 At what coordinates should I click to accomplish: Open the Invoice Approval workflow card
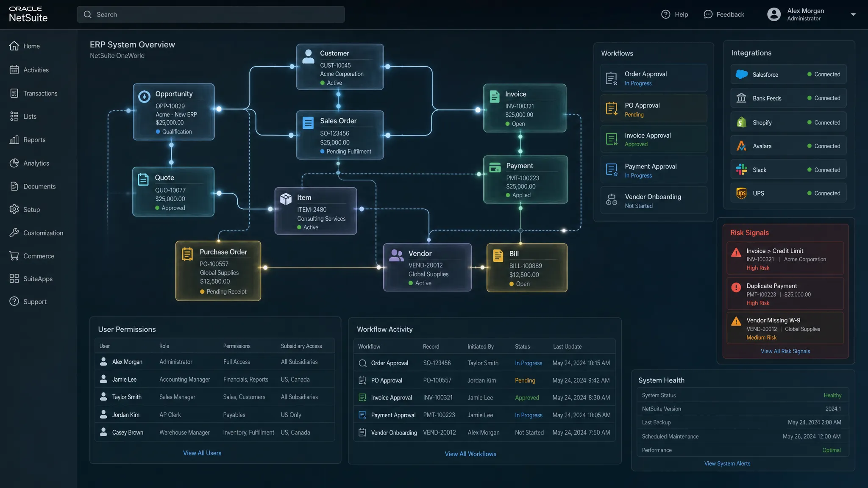pos(654,139)
